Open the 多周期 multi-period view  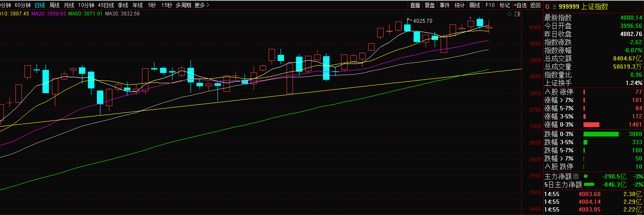click(x=183, y=5)
